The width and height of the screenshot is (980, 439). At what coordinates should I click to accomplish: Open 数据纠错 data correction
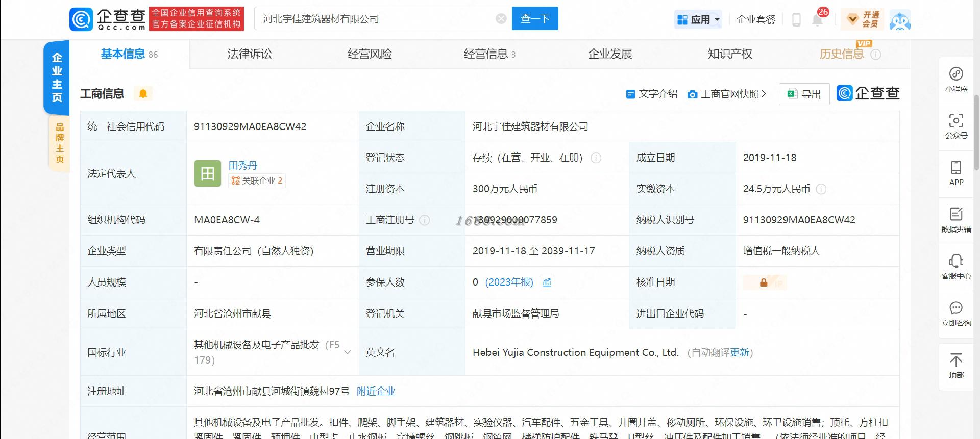coord(956,220)
